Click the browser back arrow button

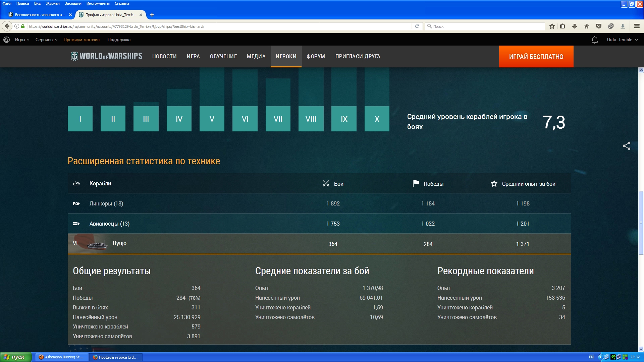[x=7, y=26]
